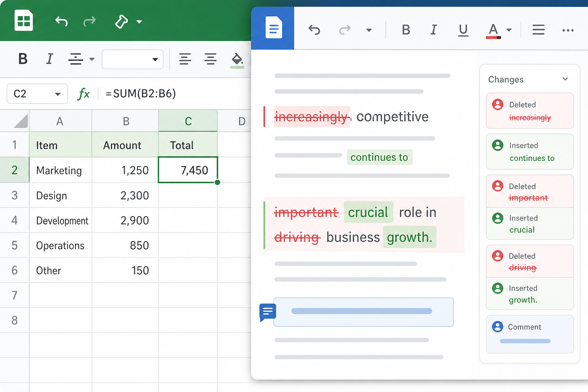The image size is (588, 392).
Task: Select cell C2 containing 7,450
Action: [x=188, y=170]
